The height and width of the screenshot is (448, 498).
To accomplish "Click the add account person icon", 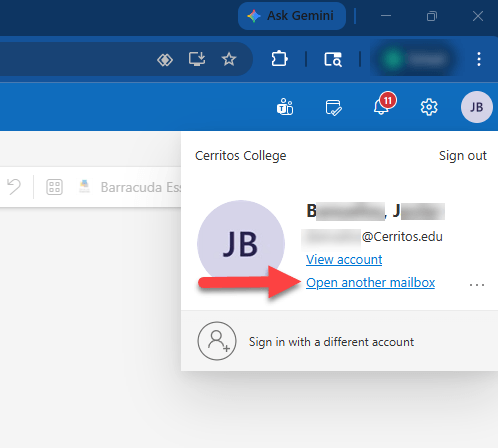I will [x=217, y=341].
